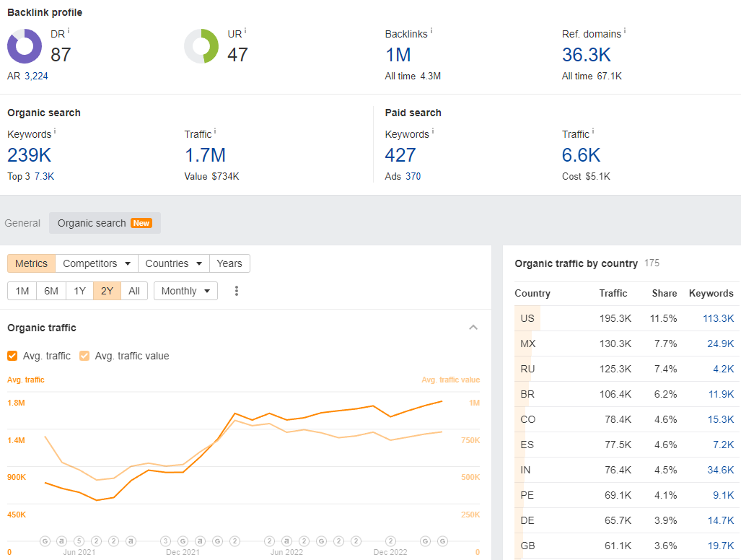Click the marker numbered 5 on the timeline
741x560 pixels.
[x=79, y=541]
